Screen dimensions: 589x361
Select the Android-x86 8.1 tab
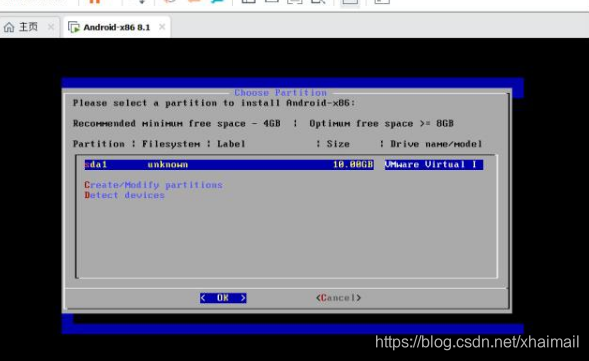point(117,27)
